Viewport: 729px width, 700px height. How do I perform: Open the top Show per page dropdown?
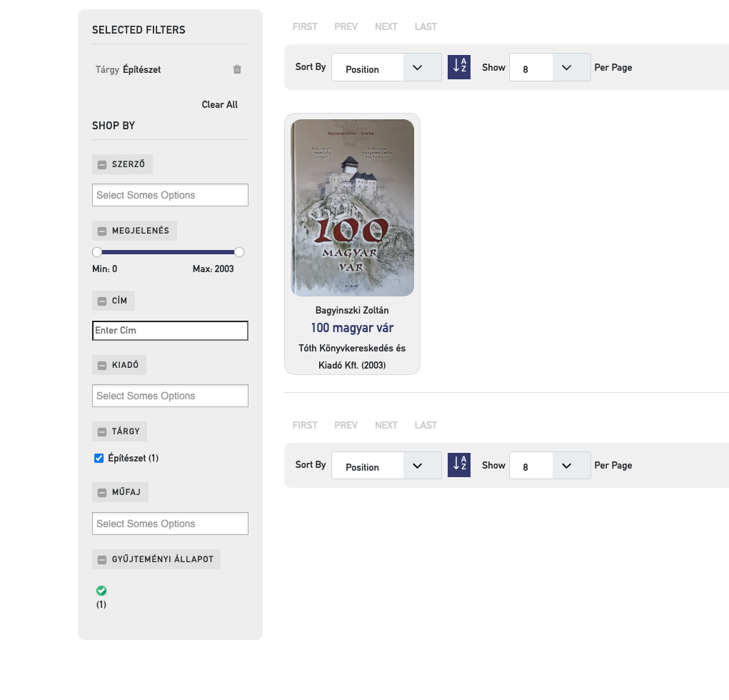point(549,68)
